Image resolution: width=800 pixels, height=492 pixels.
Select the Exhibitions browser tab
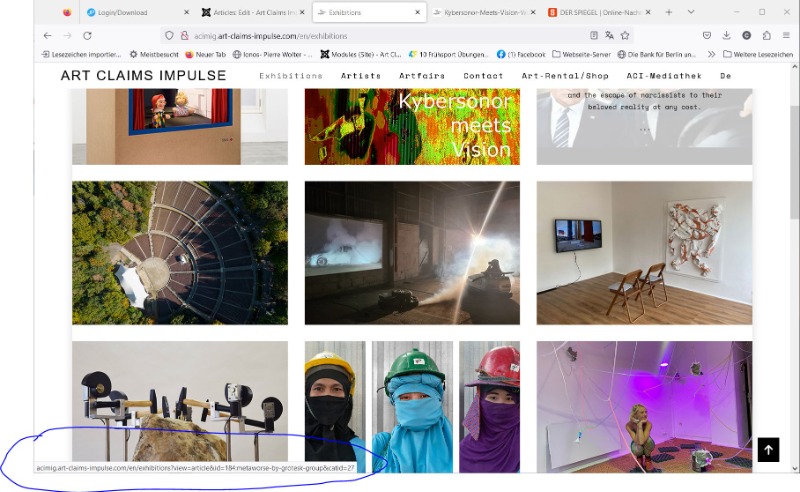pyautogui.click(x=369, y=12)
